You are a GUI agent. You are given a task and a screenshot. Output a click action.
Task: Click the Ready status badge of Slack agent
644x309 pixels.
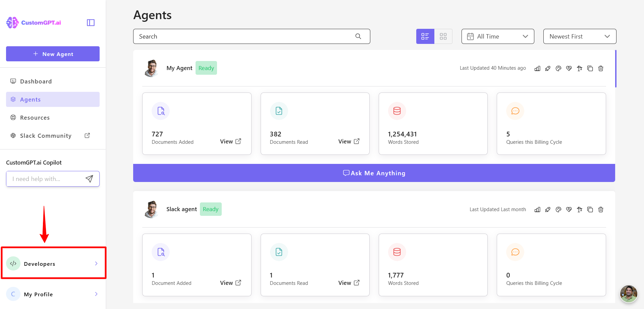211,209
